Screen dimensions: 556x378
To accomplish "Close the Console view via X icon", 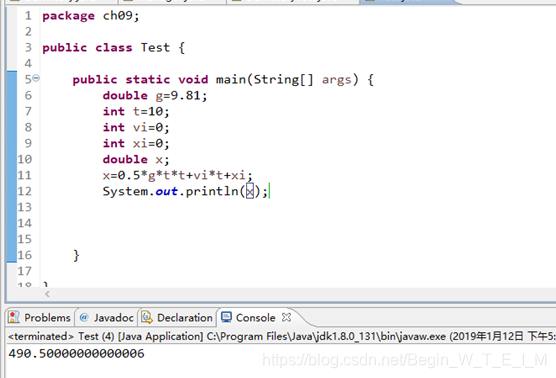I will tap(287, 317).
